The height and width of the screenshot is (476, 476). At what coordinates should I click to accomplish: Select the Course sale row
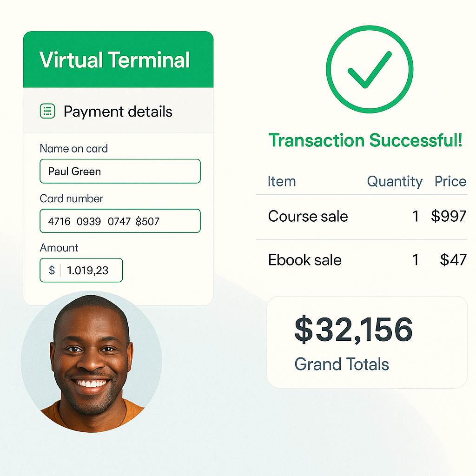pyautogui.click(x=362, y=217)
